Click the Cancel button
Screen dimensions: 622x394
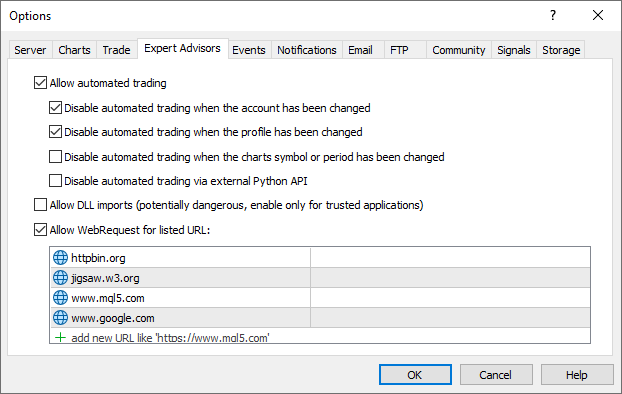click(x=496, y=375)
